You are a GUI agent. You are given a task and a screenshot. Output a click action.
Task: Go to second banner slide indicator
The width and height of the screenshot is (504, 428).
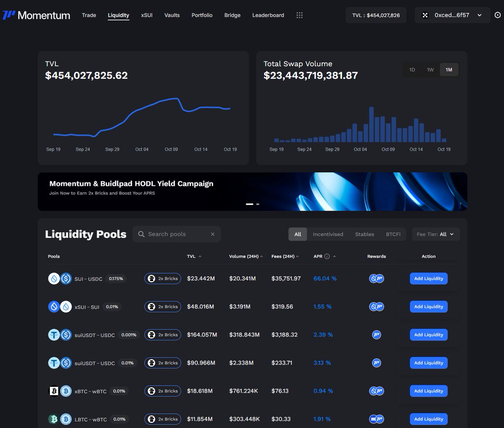tap(257, 204)
